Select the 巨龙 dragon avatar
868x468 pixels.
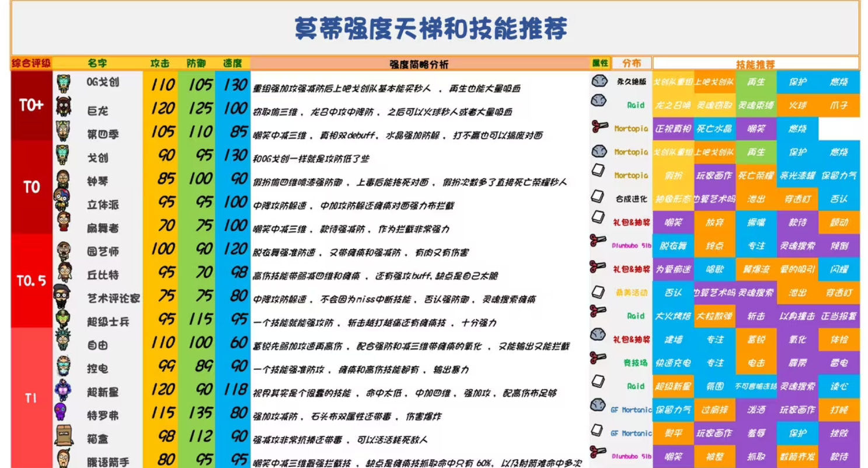(x=64, y=106)
